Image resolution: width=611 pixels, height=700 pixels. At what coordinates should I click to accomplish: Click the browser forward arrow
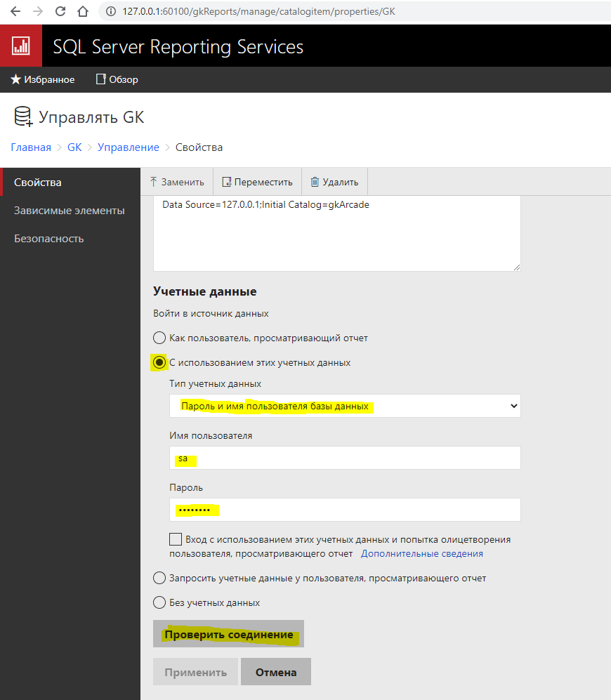pos(38,11)
